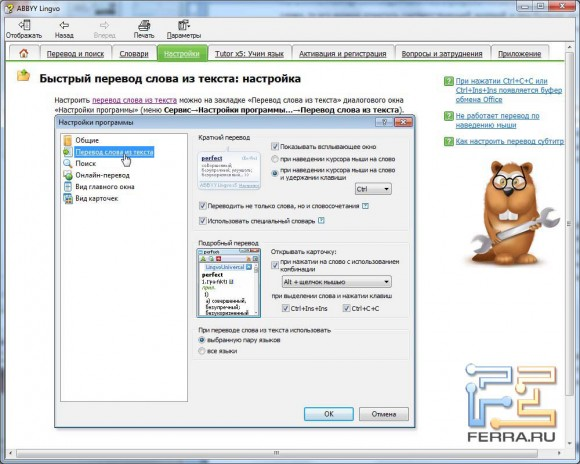Follow the перевод слова из текста link
Screen dimensions: 580x464
click(134, 100)
